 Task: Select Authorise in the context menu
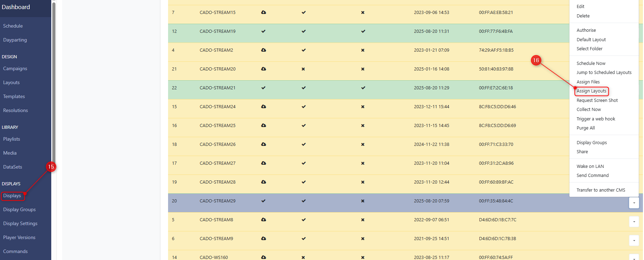(x=586, y=30)
